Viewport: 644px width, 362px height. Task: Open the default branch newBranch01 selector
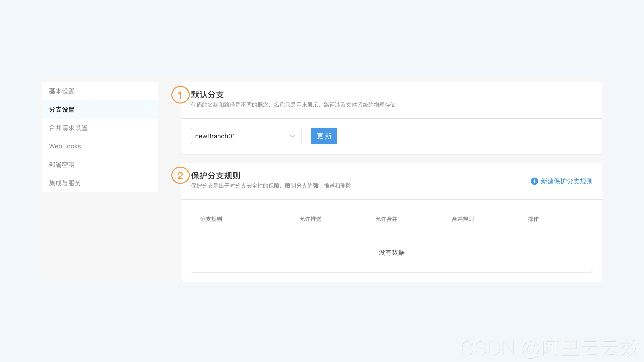[241, 136]
